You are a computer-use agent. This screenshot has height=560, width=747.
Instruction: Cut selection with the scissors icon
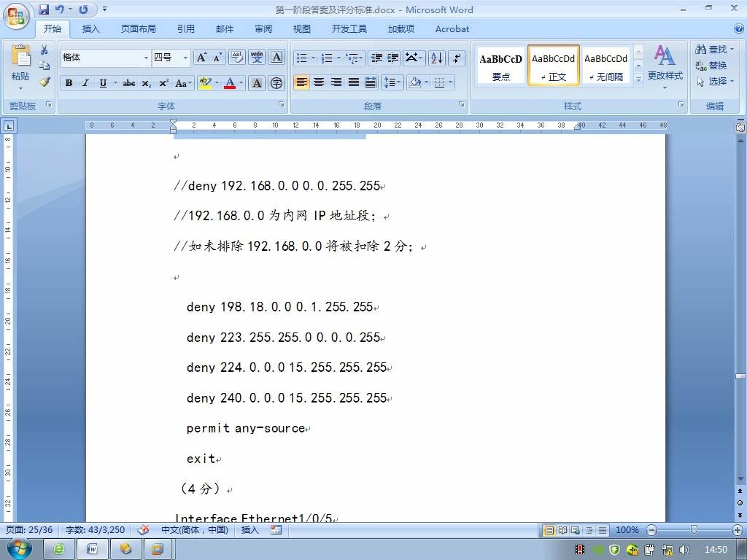44,50
